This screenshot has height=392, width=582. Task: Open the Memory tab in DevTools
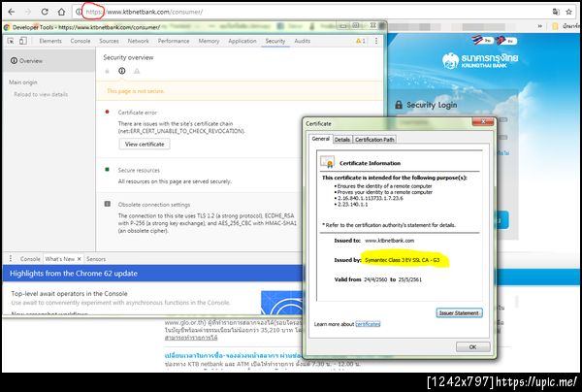209,41
